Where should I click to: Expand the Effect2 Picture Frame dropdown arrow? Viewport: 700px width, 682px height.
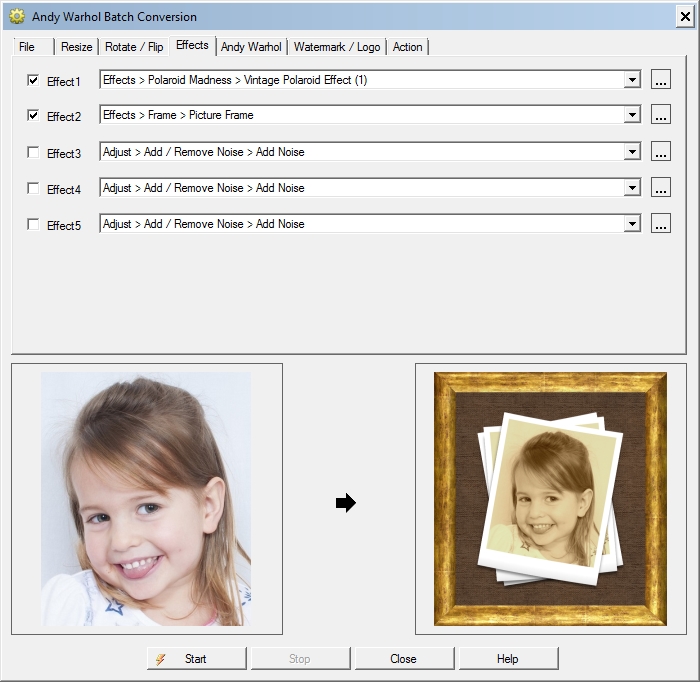(x=632, y=115)
